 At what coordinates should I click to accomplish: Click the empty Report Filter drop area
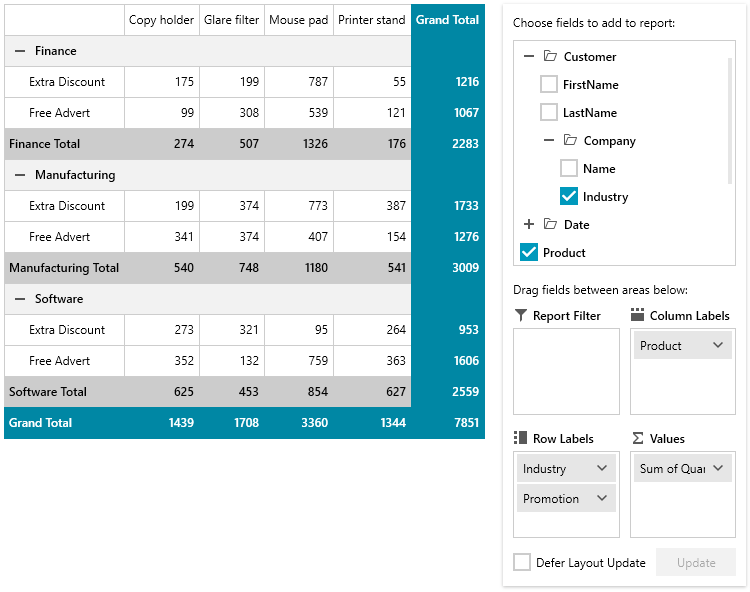click(566, 372)
